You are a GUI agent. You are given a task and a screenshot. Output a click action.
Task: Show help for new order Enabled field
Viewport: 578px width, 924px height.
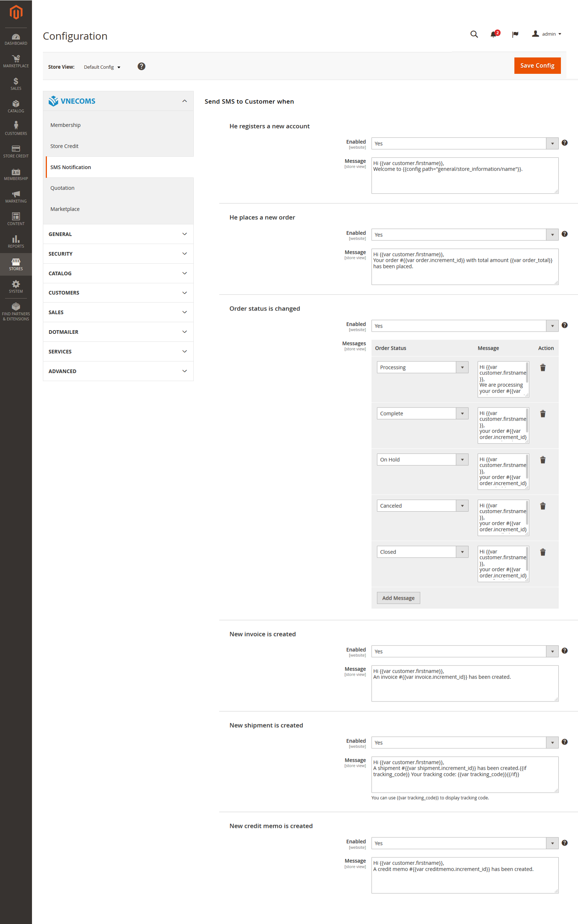tap(564, 234)
